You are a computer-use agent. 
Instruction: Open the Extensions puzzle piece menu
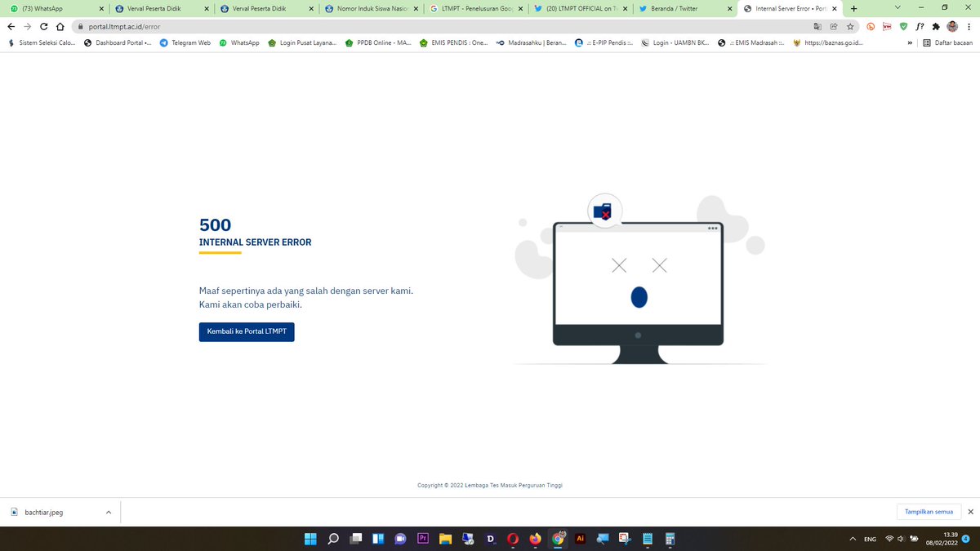coord(936,26)
